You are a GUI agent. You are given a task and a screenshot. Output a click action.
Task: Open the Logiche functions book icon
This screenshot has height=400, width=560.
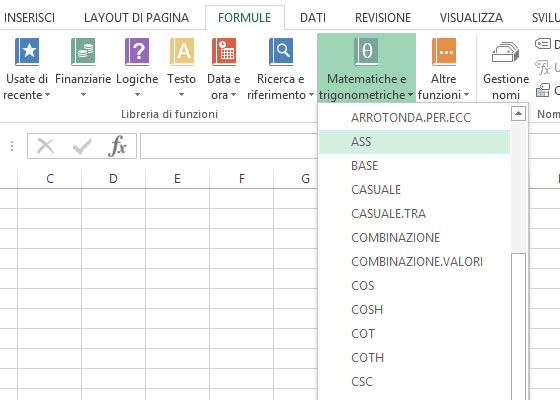point(137,52)
